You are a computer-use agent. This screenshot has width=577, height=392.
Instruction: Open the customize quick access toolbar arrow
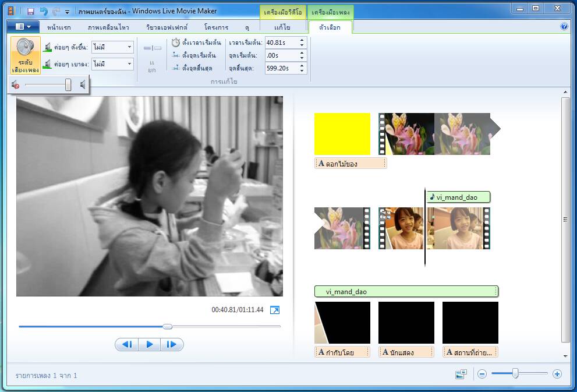tap(68, 12)
